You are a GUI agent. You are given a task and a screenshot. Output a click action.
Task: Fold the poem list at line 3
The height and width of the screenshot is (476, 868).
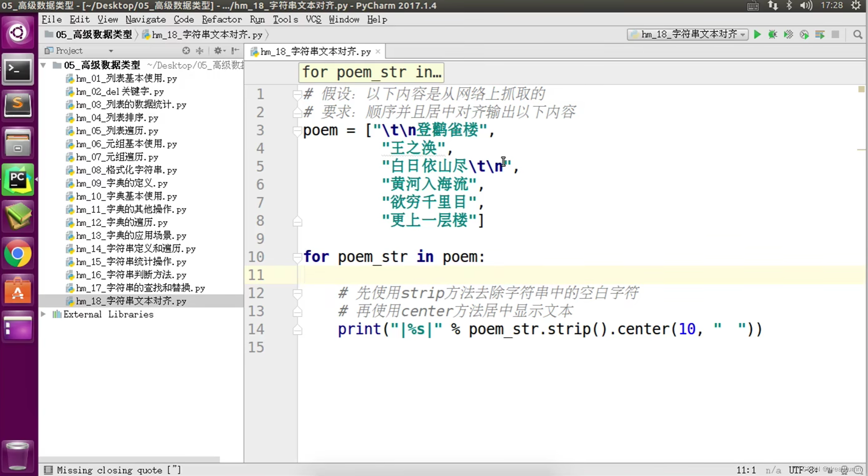click(297, 131)
